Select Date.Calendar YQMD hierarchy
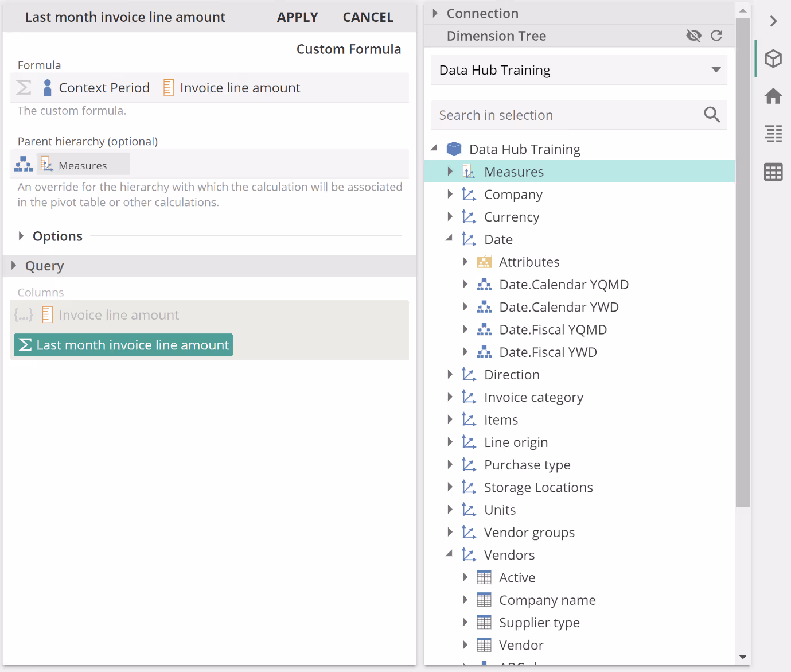Screen dimensions: 791x672 pos(563,285)
